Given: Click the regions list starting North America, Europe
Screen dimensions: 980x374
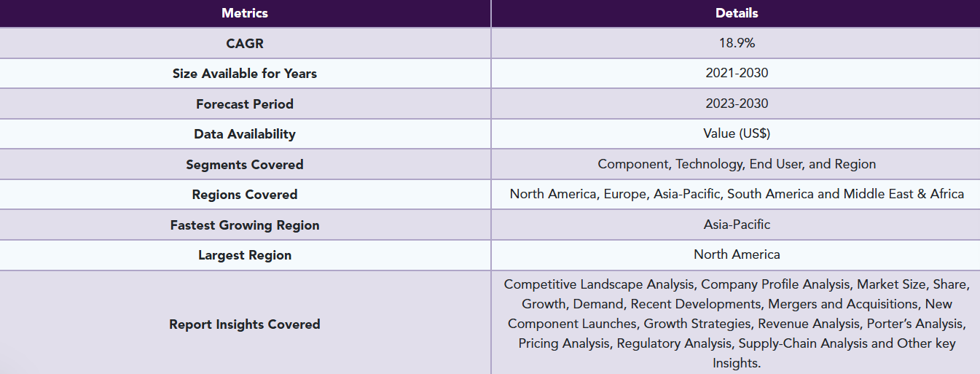Looking at the screenshot, I should point(737,194).
